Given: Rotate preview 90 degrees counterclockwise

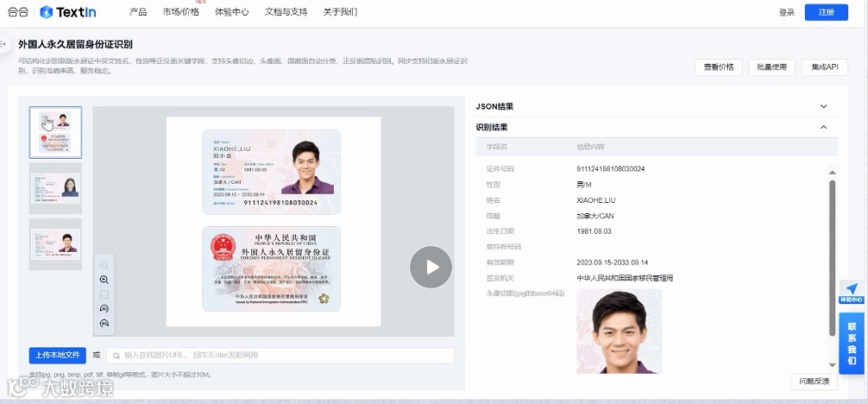Looking at the screenshot, I should coord(104,309).
